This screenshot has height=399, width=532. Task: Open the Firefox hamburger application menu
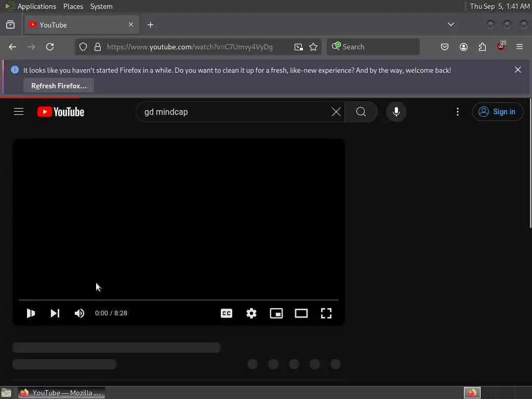[x=520, y=47]
